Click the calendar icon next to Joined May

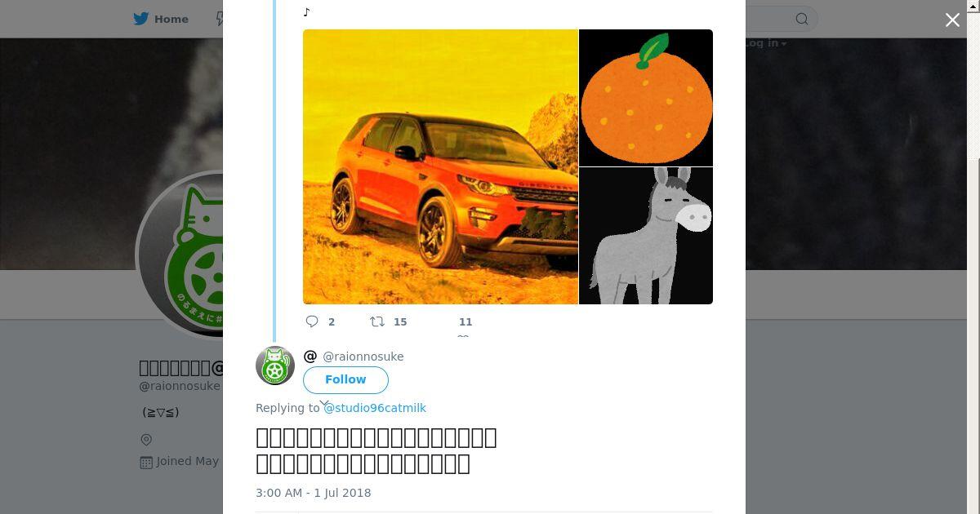tap(146, 462)
